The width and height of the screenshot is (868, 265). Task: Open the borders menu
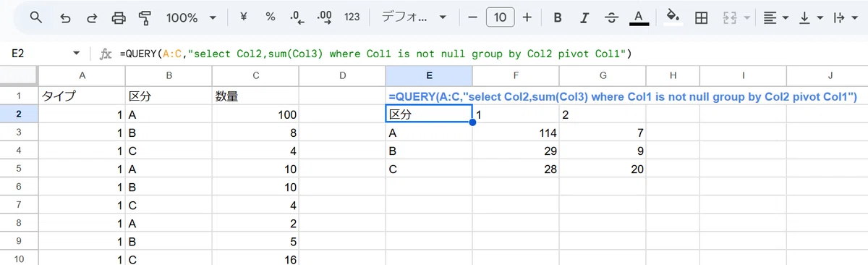pos(701,17)
